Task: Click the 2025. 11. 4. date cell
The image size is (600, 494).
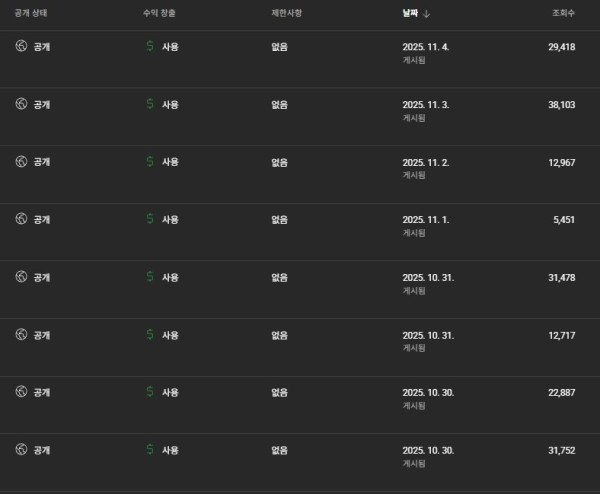Action: (426, 46)
